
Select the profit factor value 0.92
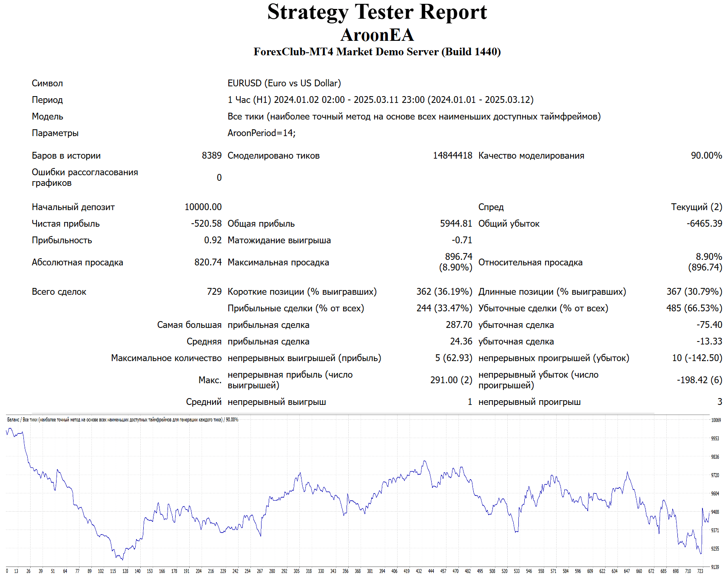(213, 240)
